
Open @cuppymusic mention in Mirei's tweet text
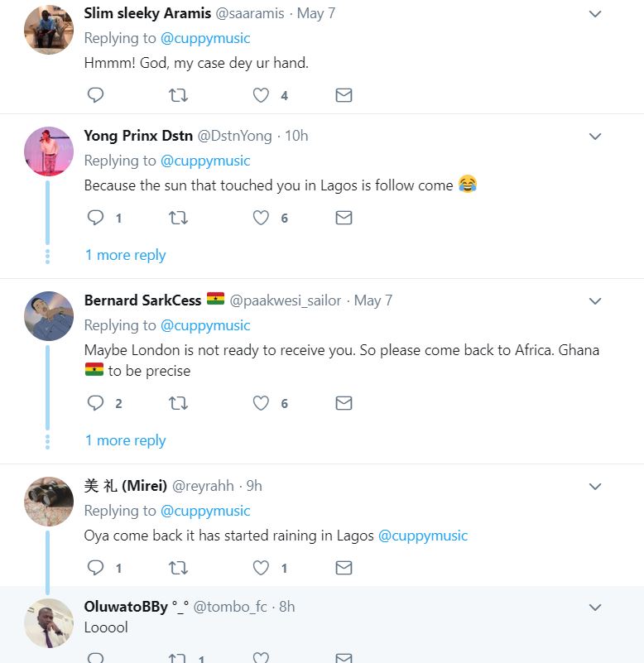click(423, 536)
